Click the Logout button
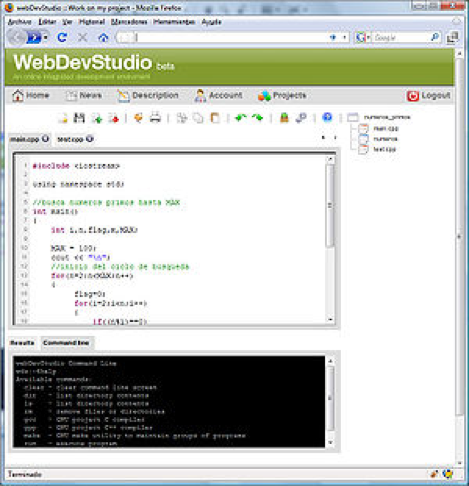The width and height of the screenshot is (469, 486). [428, 96]
